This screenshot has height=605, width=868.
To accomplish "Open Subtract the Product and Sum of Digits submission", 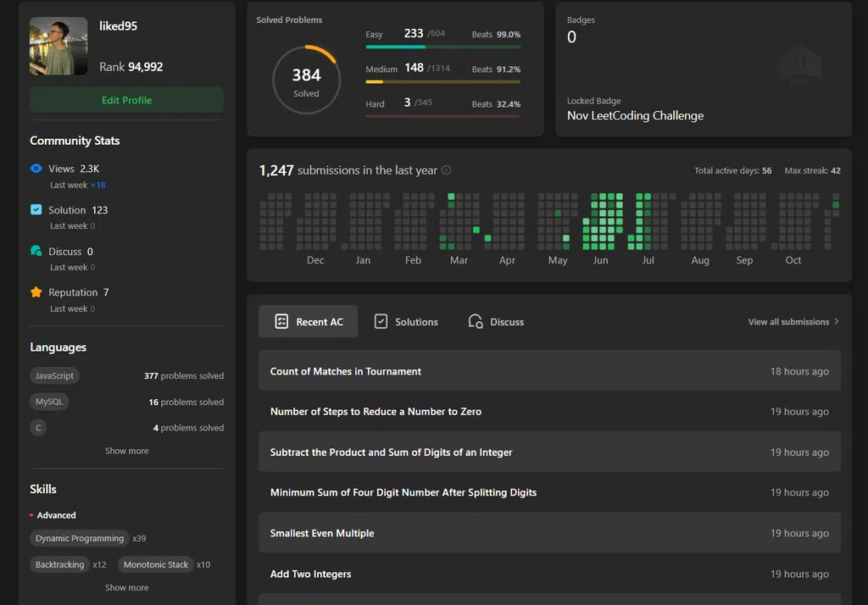I will point(549,452).
